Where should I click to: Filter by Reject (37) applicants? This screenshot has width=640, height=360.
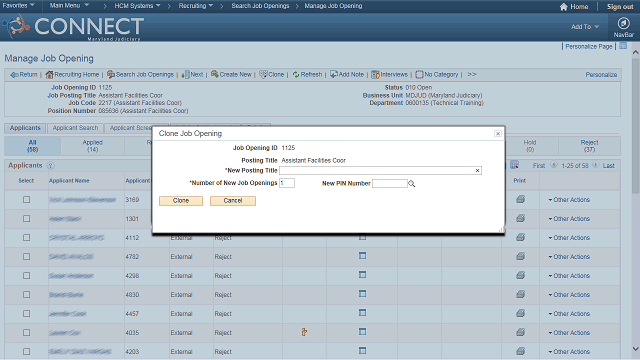click(x=589, y=146)
